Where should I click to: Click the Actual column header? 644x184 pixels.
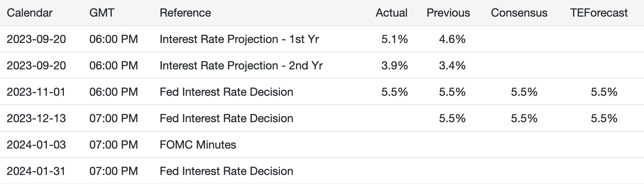click(x=392, y=13)
